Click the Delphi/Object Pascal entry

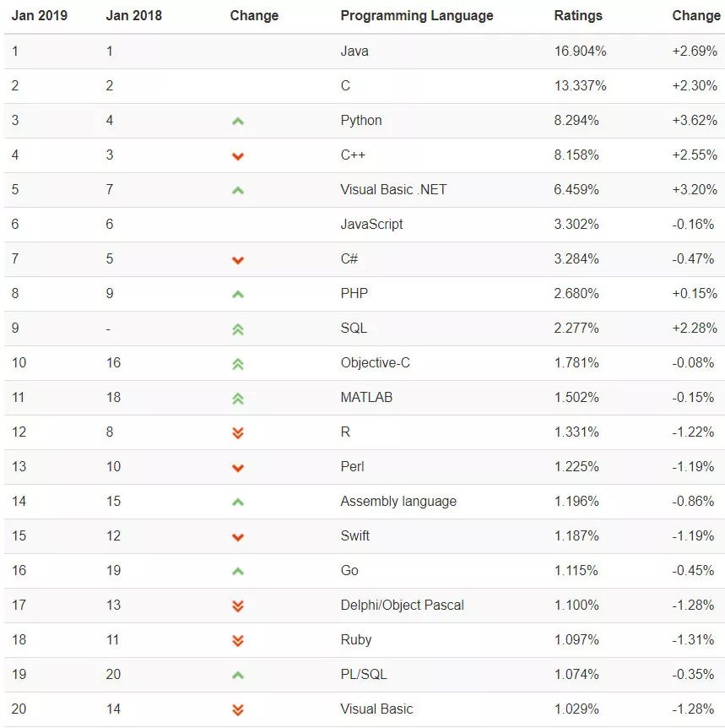coord(402,605)
